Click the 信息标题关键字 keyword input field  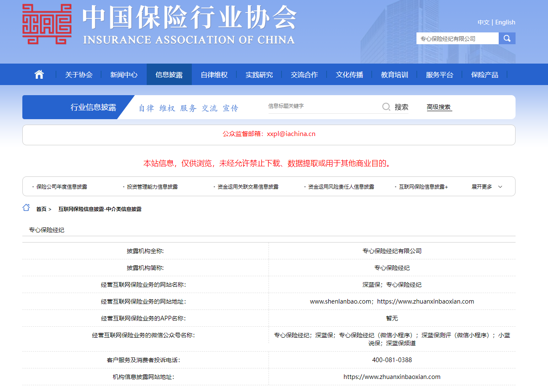pyautogui.click(x=320, y=107)
